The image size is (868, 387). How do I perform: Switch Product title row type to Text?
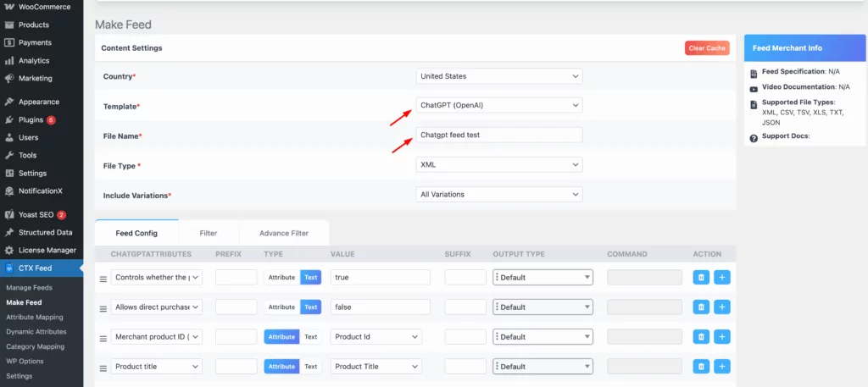click(x=311, y=367)
